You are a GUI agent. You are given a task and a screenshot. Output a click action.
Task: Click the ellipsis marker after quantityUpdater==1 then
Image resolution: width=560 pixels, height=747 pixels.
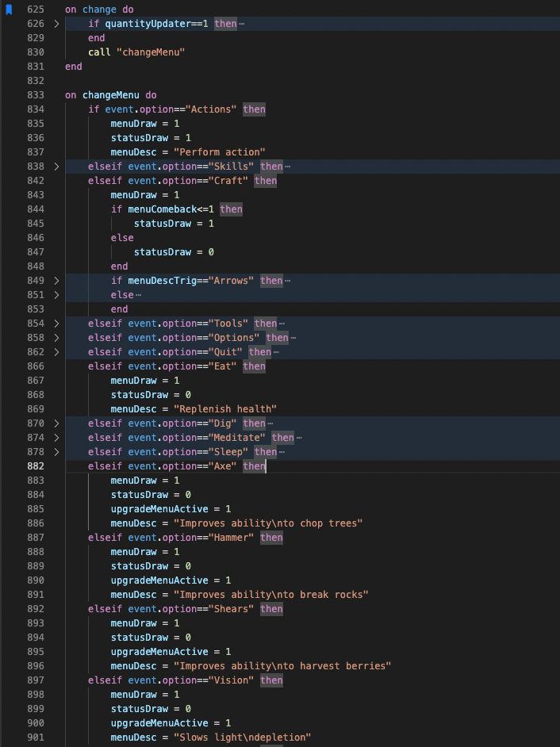click(x=242, y=24)
